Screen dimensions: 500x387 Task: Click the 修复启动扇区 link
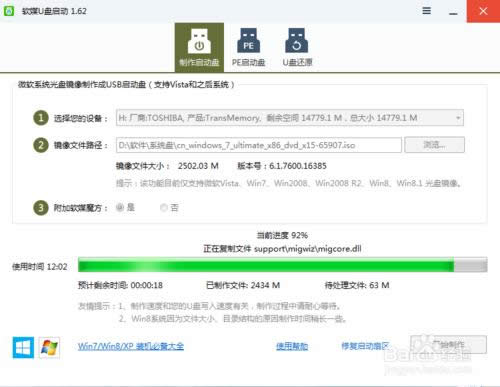point(365,346)
